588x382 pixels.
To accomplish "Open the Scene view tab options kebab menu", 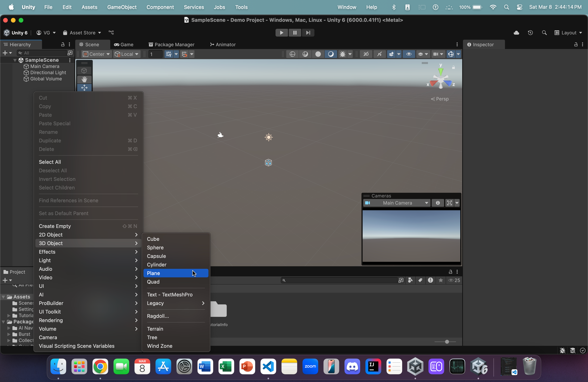I will (x=457, y=45).
